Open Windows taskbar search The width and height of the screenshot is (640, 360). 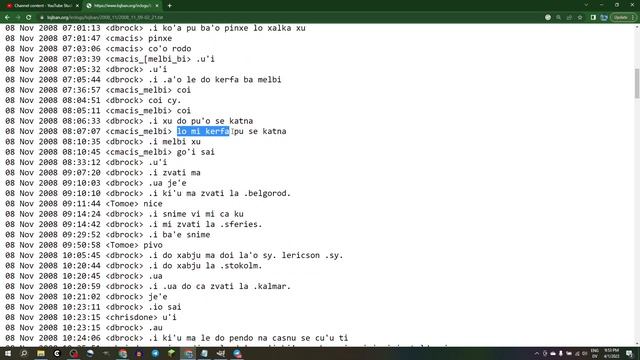pos(24,353)
